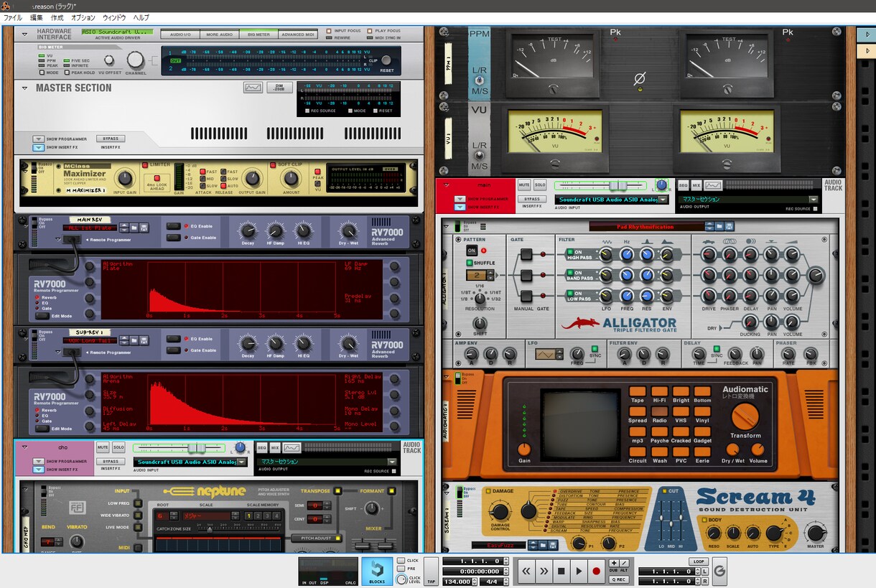Open Master Section compressor curve display button
The width and height of the screenshot is (876, 588).
253,88
